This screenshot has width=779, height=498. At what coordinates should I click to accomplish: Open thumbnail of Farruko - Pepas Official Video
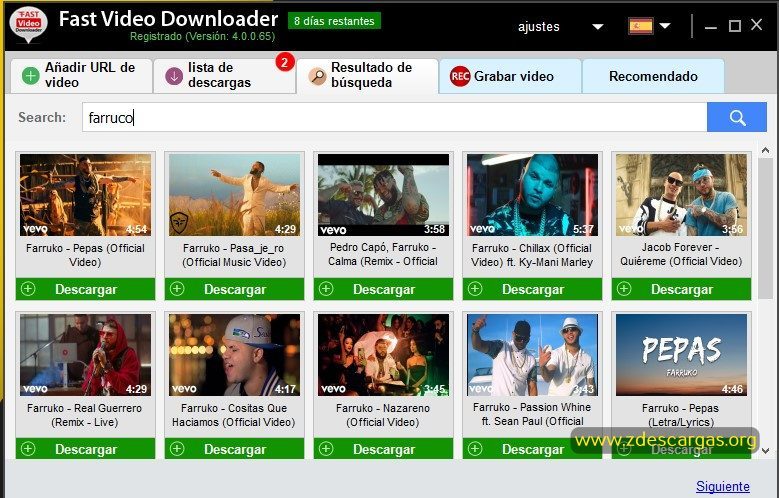85,195
